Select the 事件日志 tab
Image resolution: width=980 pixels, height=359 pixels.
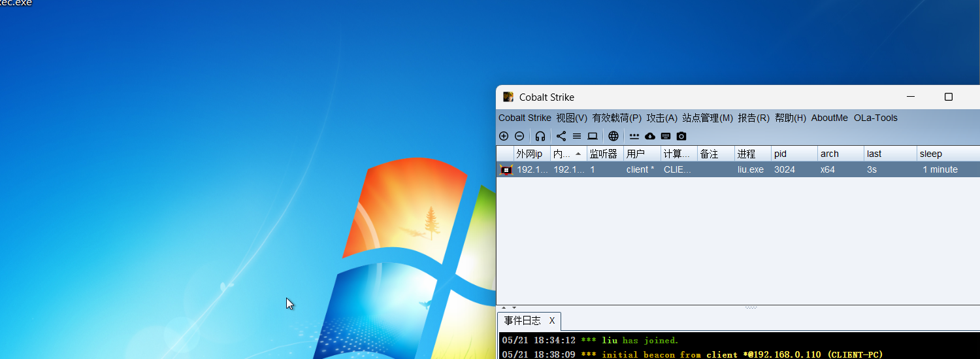click(x=523, y=321)
